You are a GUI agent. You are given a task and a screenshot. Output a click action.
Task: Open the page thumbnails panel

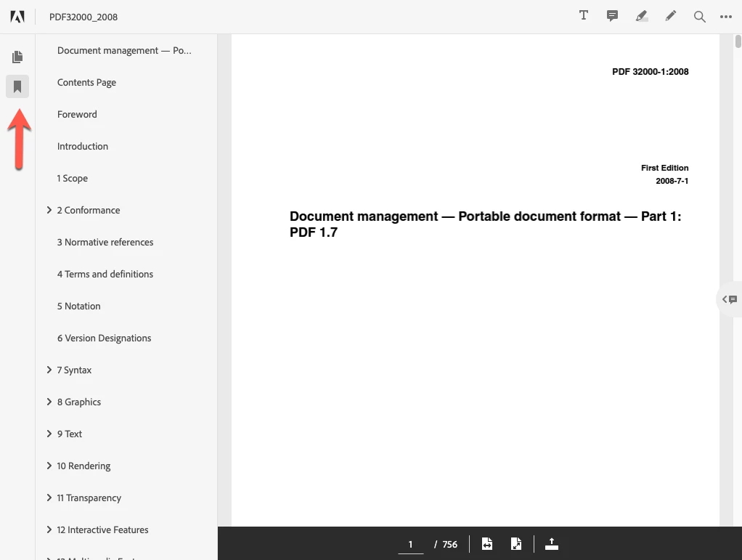click(17, 57)
